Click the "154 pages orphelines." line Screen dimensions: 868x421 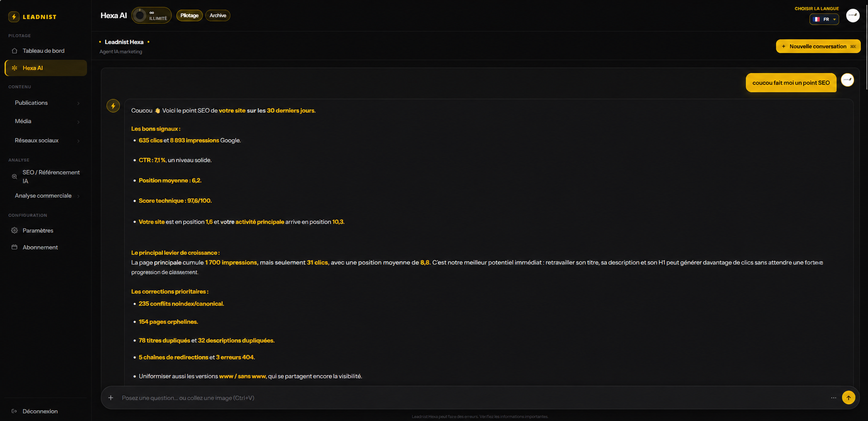(168, 322)
